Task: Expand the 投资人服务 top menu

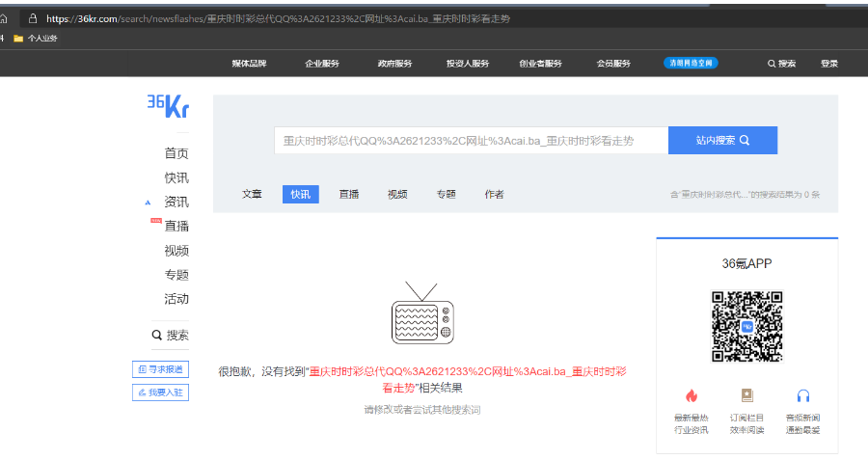Action: click(x=467, y=64)
